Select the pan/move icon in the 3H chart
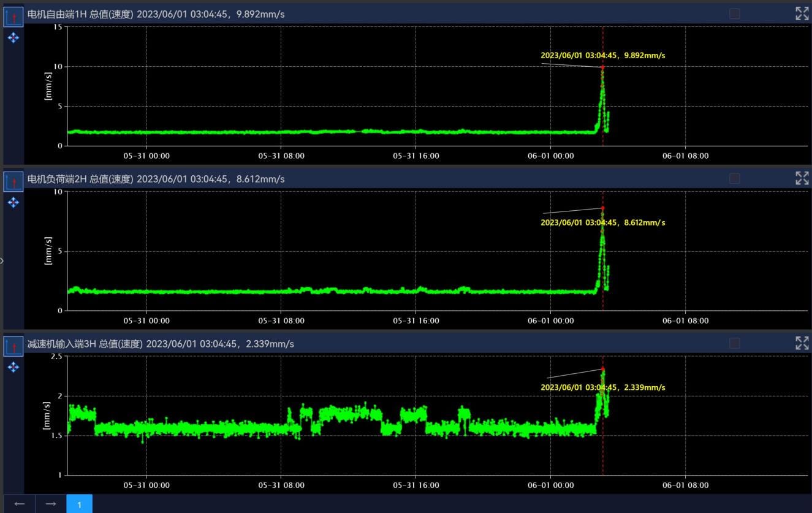The height and width of the screenshot is (513, 812). [x=13, y=367]
